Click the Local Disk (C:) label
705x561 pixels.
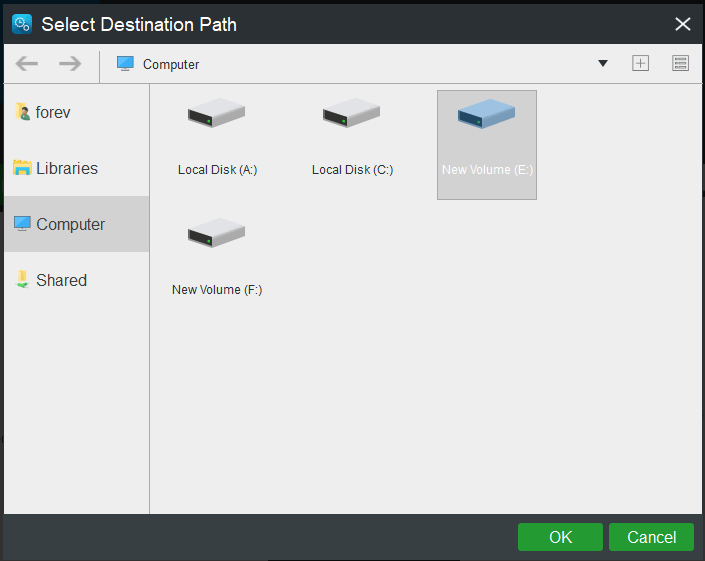click(x=352, y=170)
